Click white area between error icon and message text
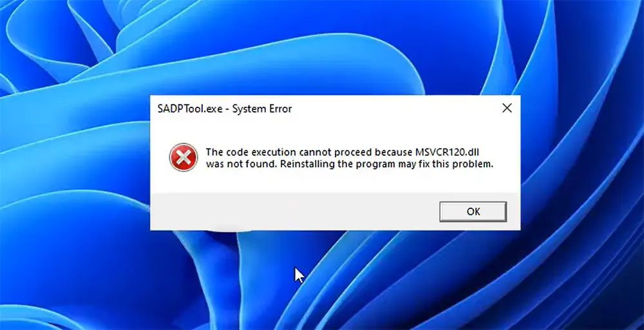Image resolution: width=644 pixels, height=330 pixels. click(202, 158)
